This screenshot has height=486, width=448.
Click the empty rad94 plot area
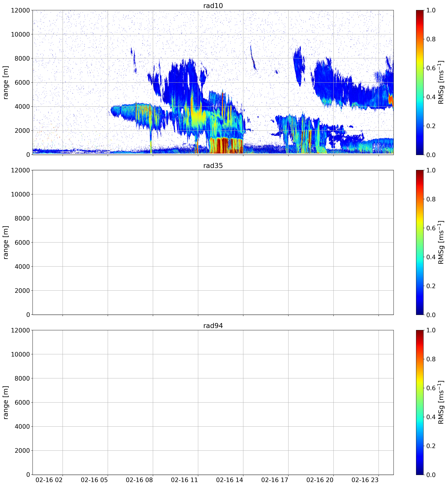pyautogui.click(x=213, y=402)
